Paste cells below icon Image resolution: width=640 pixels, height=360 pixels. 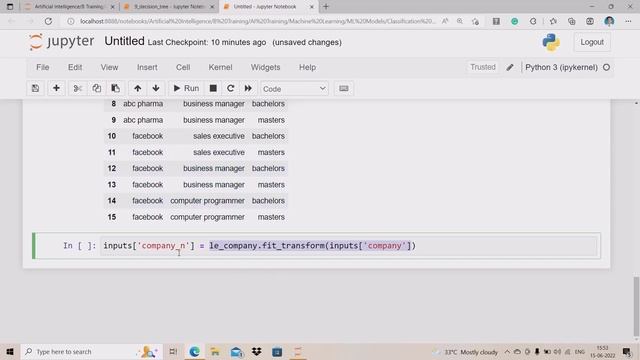(x=116, y=88)
